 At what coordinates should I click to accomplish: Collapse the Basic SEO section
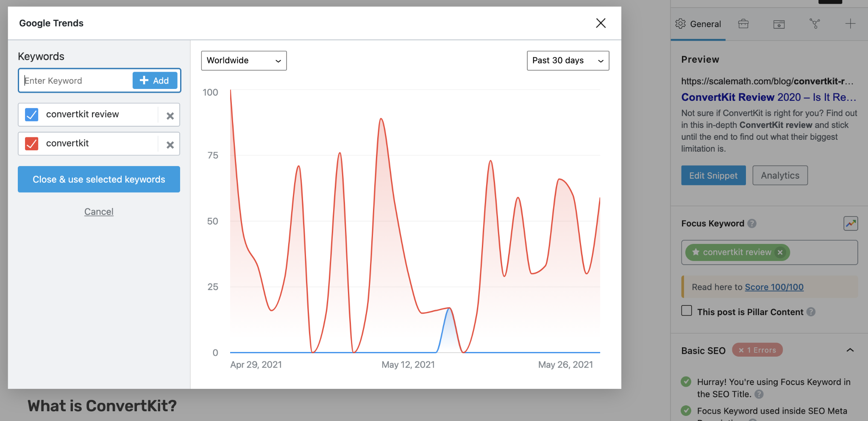(x=850, y=350)
